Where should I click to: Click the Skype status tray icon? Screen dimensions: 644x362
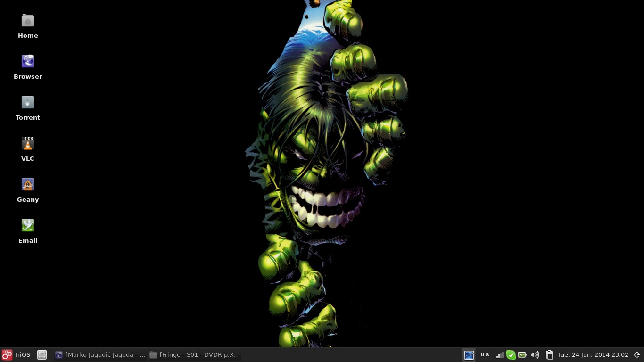511,355
